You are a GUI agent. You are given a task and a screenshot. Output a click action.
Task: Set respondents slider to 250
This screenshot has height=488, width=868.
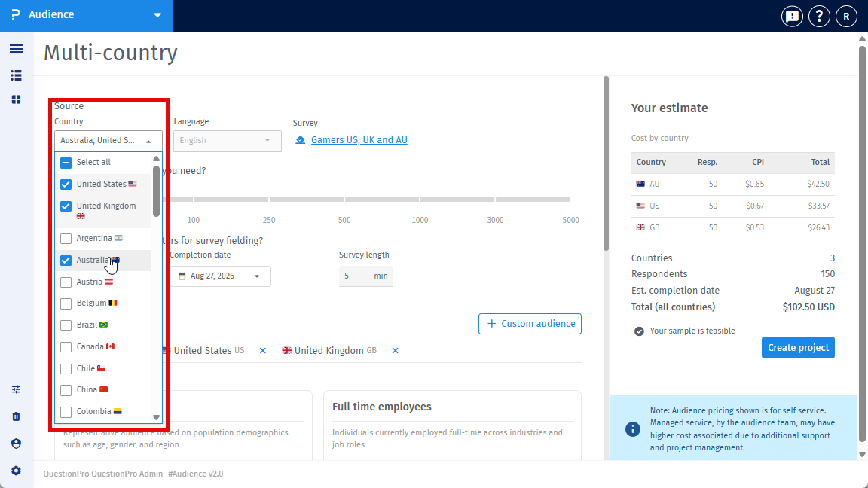(x=269, y=199)
